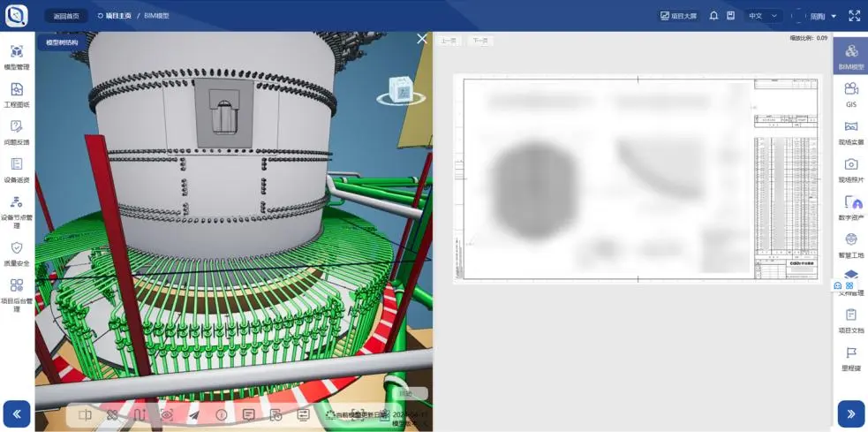Click 模型树结构 model tree button
868x432 pixels.
(x=62, y=42)
